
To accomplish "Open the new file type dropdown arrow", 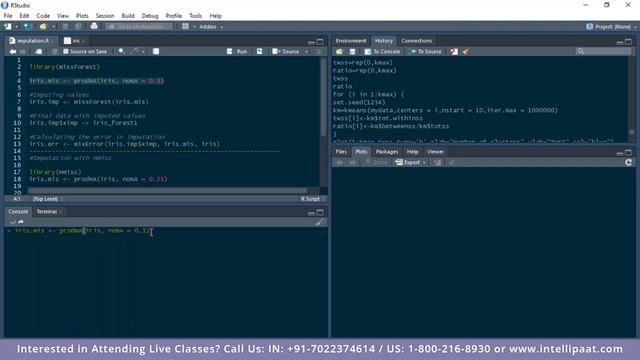I will [x=17, y=27].
